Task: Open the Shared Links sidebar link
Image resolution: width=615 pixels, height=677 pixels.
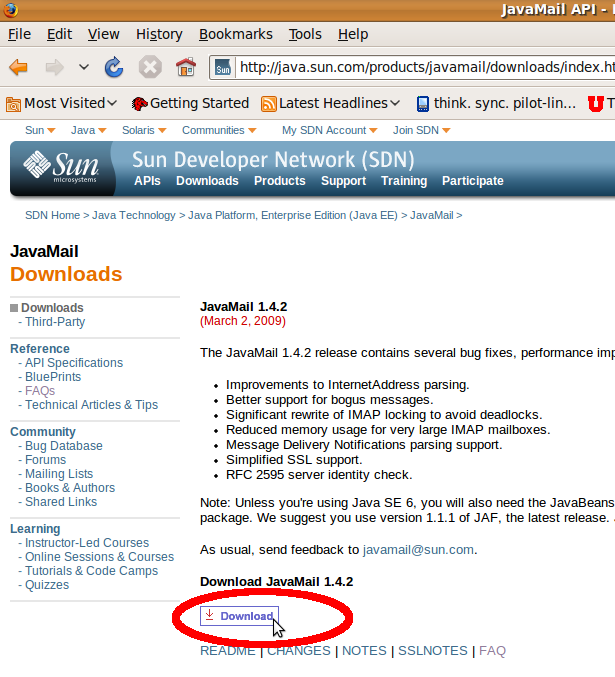Action: (61, 502)
